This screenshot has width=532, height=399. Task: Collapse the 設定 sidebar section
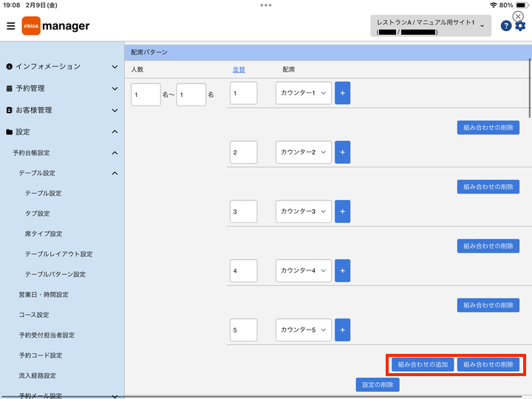pos(62,132)
